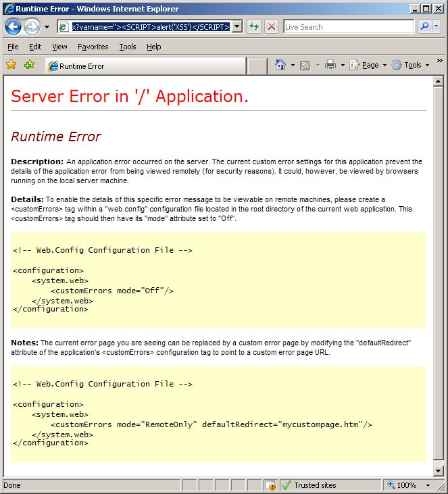Click the Stop loading button
This screenshot has height=494, width=448.
click(271, 27)
